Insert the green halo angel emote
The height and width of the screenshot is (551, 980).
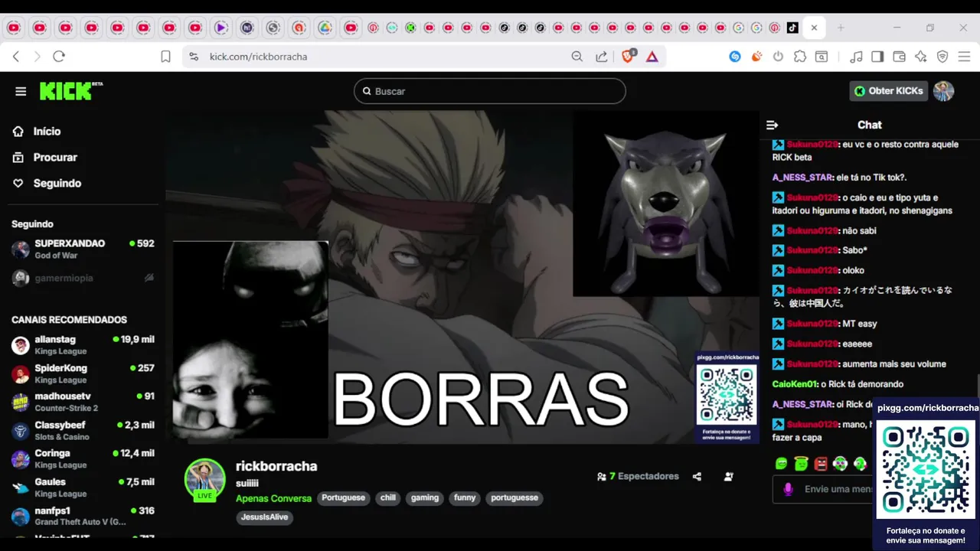coord(801,463)
